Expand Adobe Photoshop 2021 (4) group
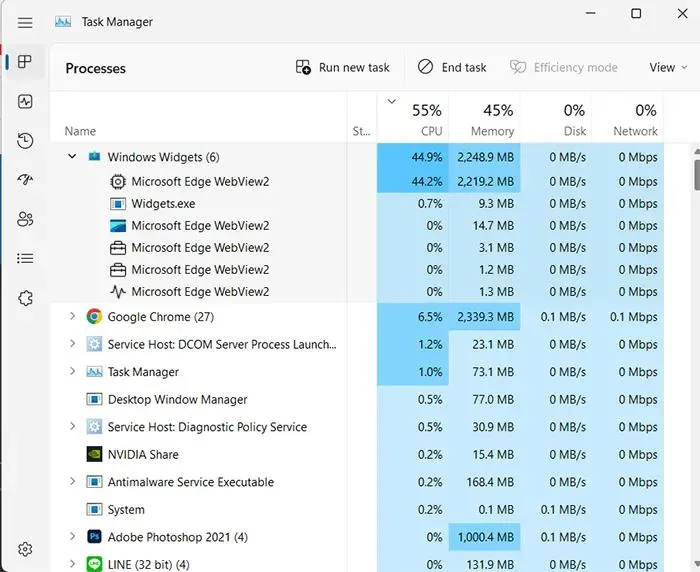Viewport: 700px width, 572px height. pyautogui.click(x=72, y=536)
